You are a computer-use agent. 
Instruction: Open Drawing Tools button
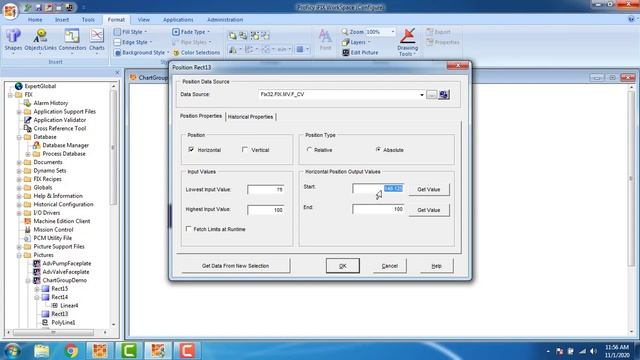[407, 42]
